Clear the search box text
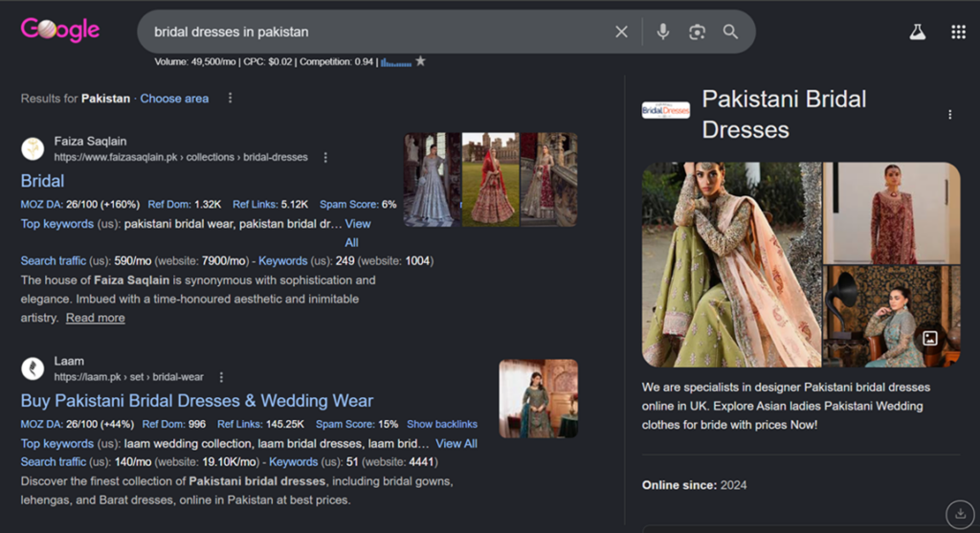The height and width of the screenshot is (533, 980). coord(621,32)
